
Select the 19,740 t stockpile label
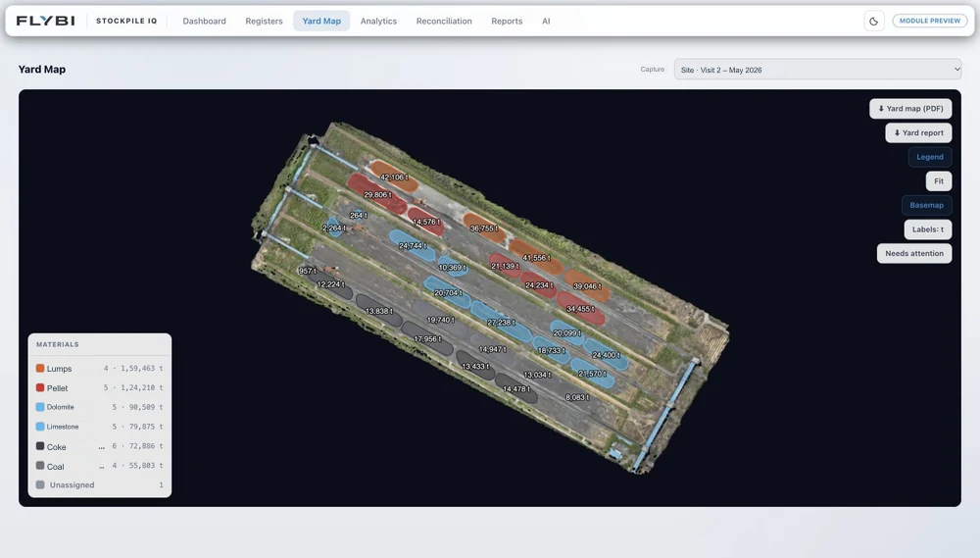(441, 320)
